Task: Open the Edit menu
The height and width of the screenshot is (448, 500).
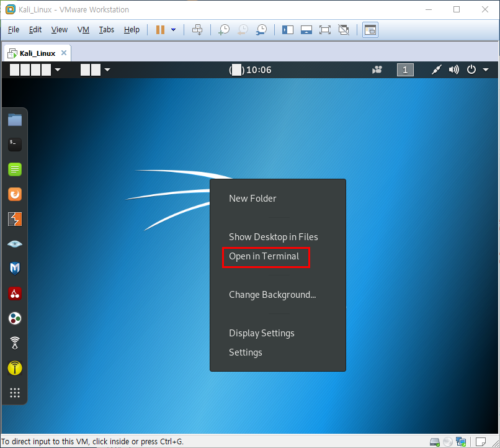Action: pyautogui.click(x=35, y=30)
